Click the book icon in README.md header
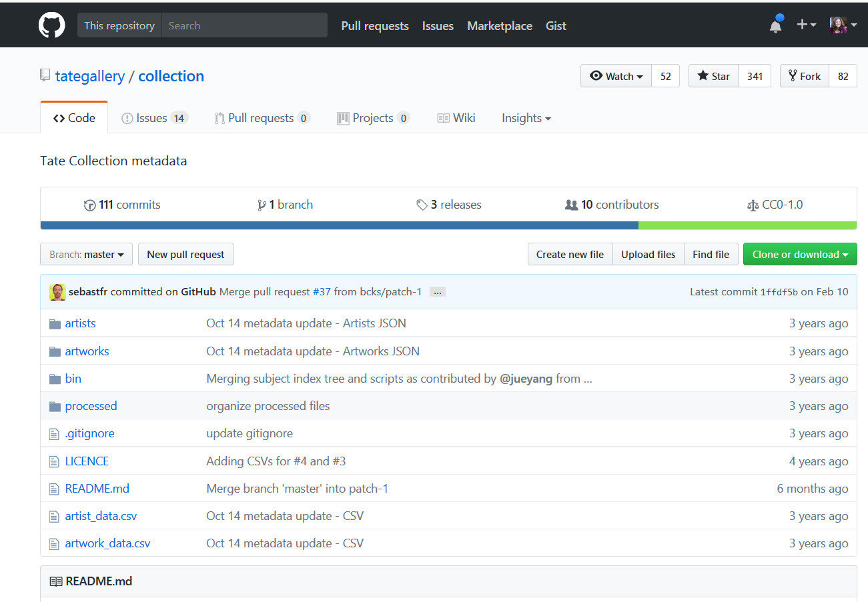The width and height of the screenshot is (868, 602). click(x=56, y=581)
